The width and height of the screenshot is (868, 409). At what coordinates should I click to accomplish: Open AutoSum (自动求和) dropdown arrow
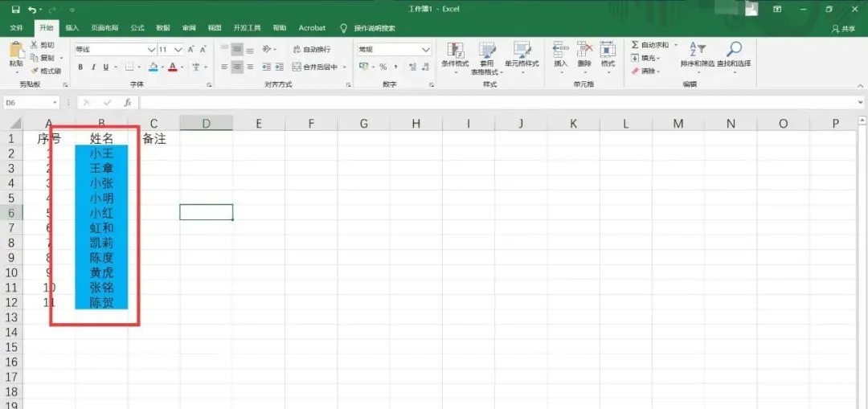(x=676, y=45)
